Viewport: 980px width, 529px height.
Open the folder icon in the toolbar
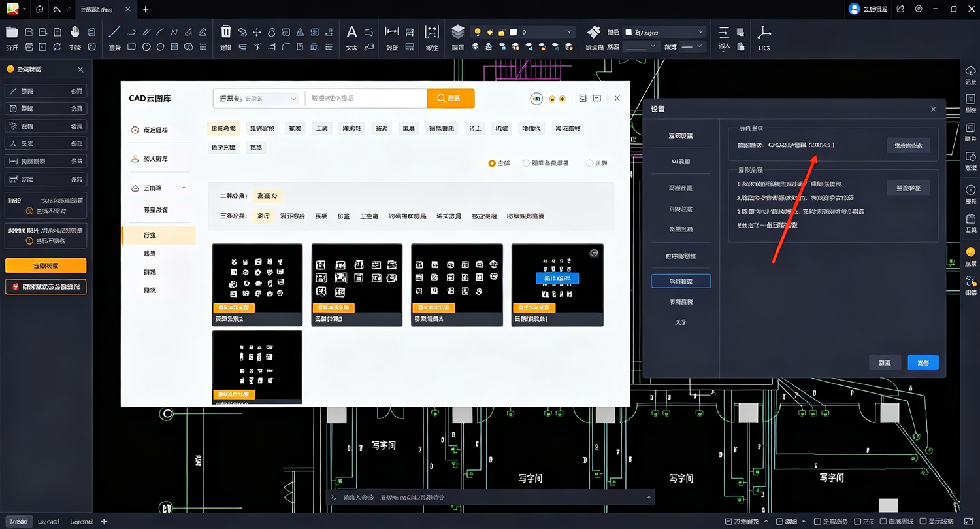click(12, 31)
